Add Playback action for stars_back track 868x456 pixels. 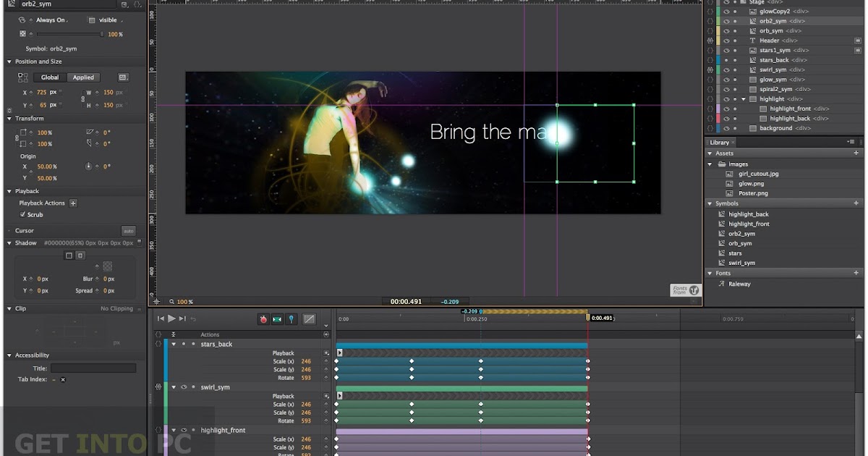(x=326, y=353)
